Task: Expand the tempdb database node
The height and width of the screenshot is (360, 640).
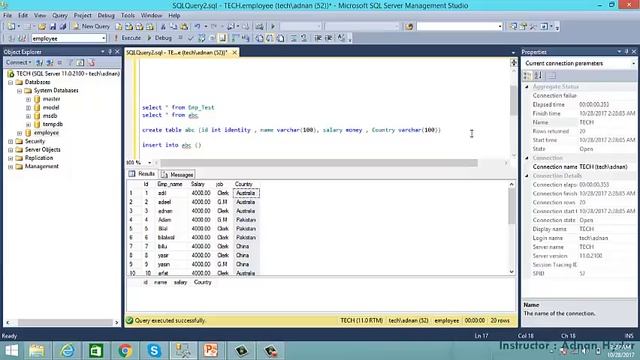Action: pyautogui.click(x=28, y=124)
